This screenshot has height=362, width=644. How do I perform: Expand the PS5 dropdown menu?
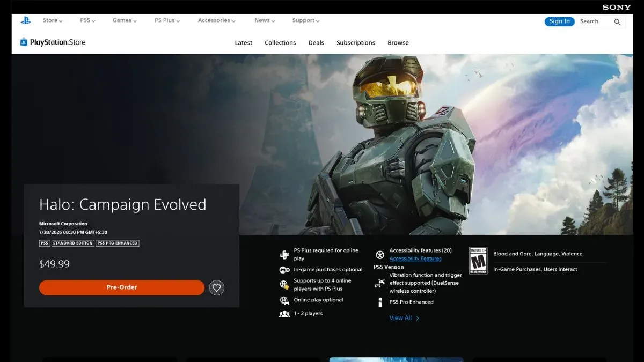coord(87,20)
